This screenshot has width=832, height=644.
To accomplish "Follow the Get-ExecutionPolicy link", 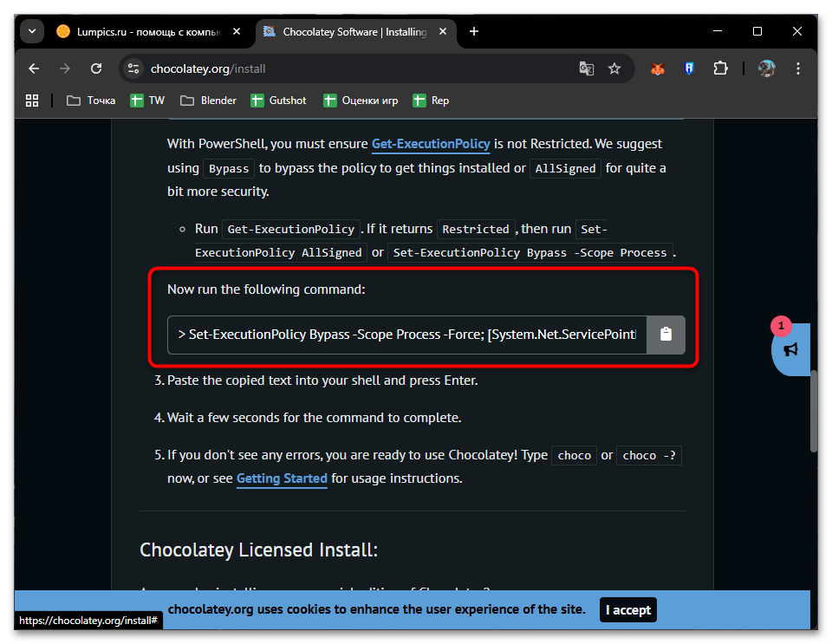I will (431, 143).
